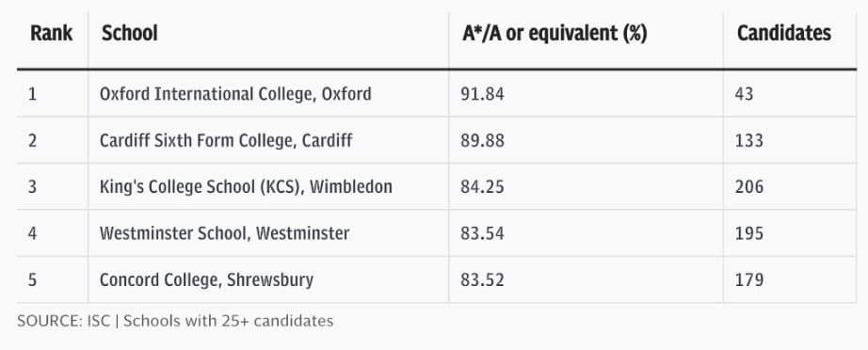Click the A*/A or equivalent (%) header
The image size is (868, 350).
[x=555, y=34]
